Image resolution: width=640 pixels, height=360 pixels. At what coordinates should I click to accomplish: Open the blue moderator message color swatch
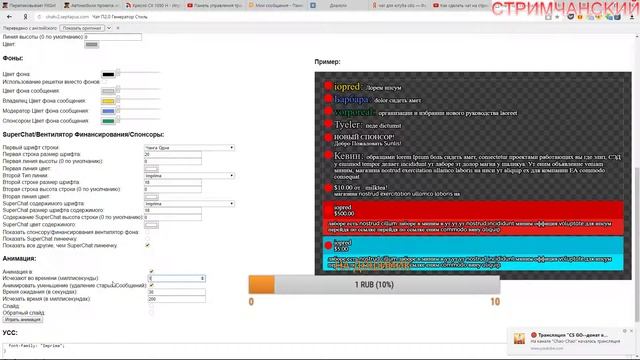point(108,111)
